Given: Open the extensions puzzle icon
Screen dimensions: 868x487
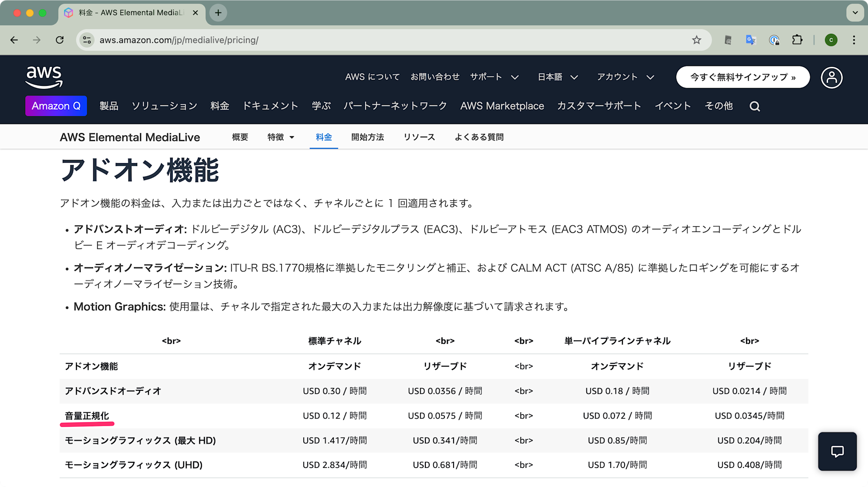Looking at the screenshot, I should 797,40.
